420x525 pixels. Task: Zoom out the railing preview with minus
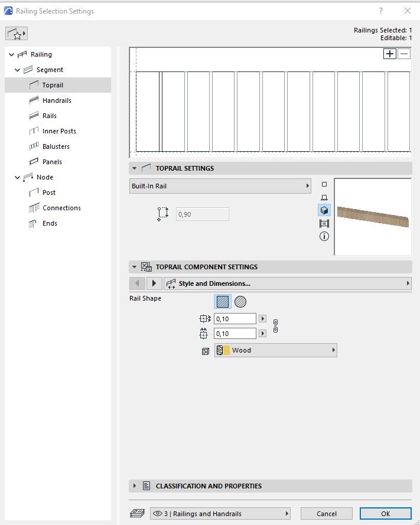404,54
